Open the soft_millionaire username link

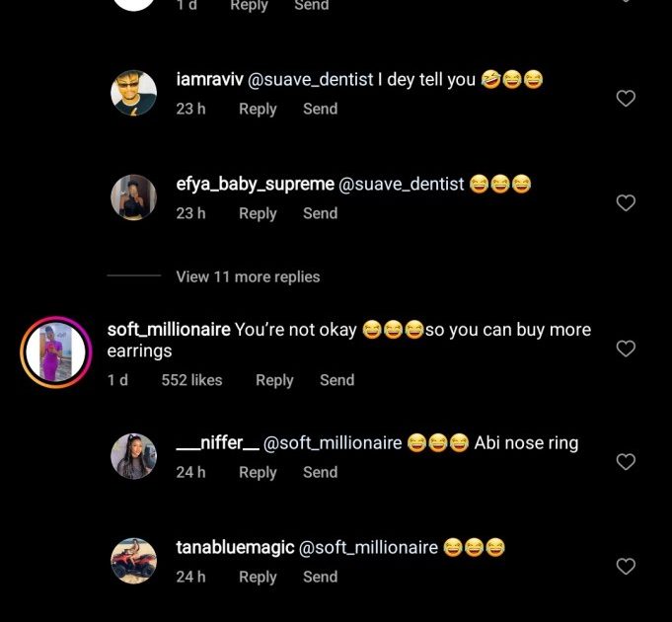pos(169,330)
